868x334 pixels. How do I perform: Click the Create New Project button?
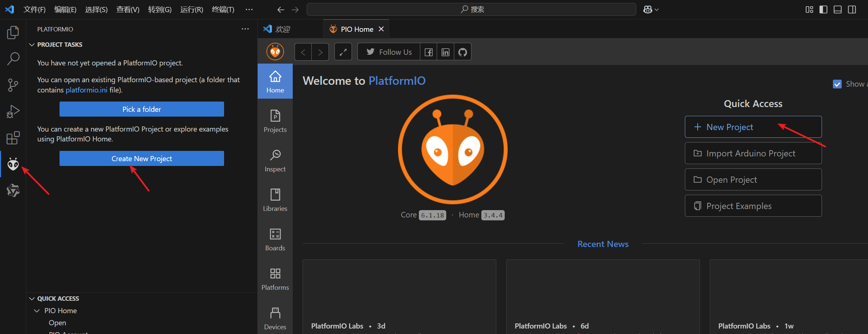click(x=141, y=159)
